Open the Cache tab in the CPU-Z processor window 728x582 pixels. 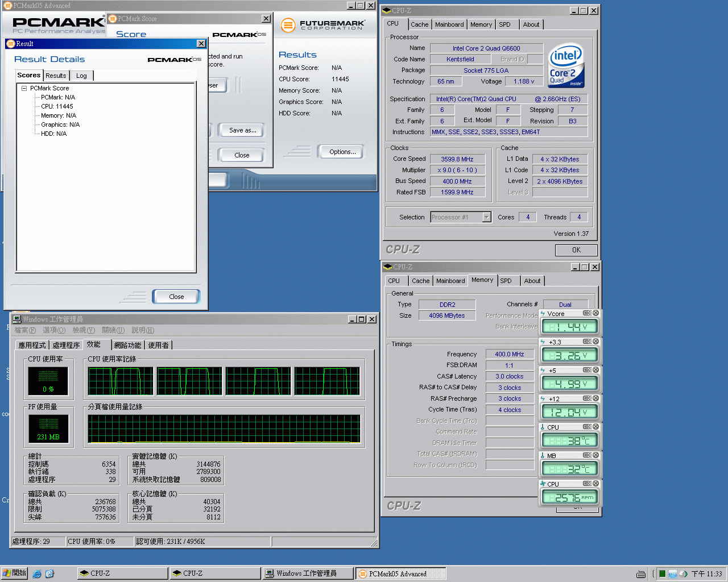(420, 24)
